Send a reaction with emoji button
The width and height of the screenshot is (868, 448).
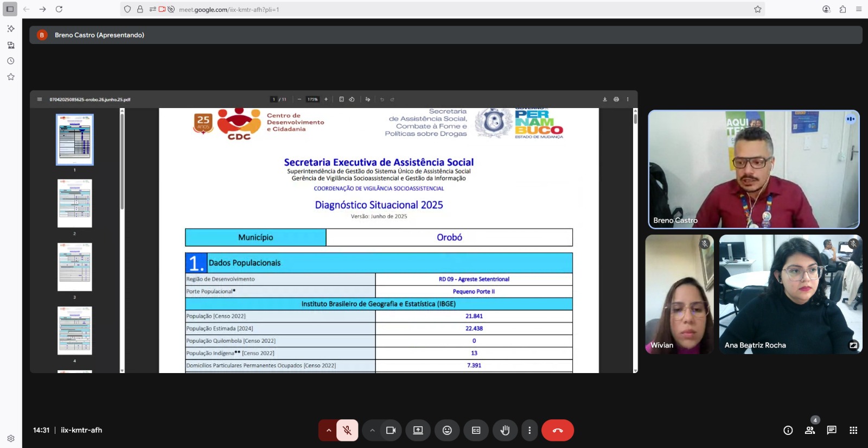[x=447, y=430]
